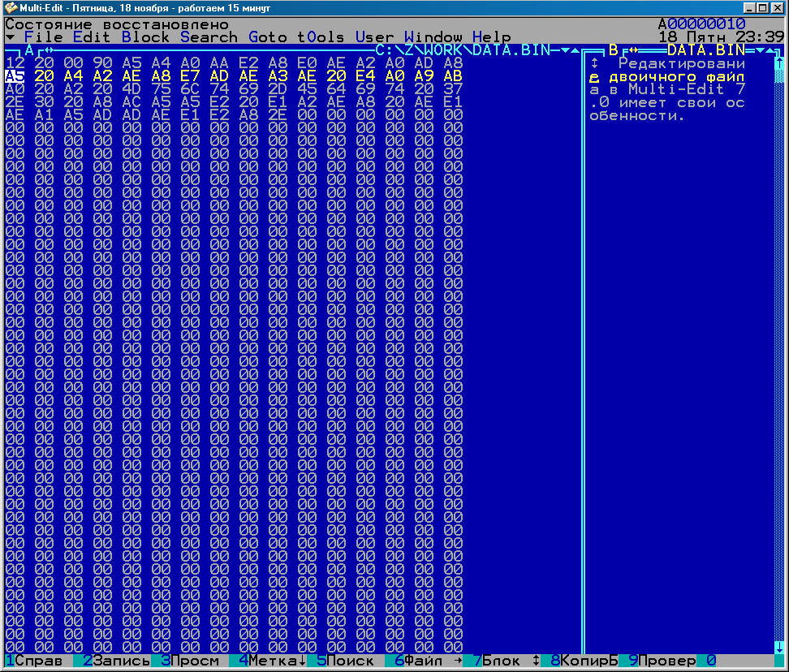This screenshot has height=672, width=789.
Task: Click the vertical arrows marker in window B text
Action: 594,63
